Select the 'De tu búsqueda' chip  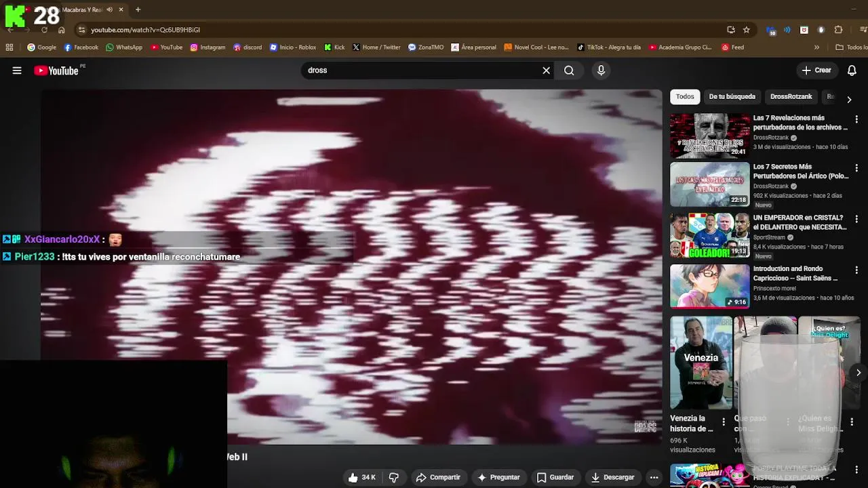click(x=732, y=96)
